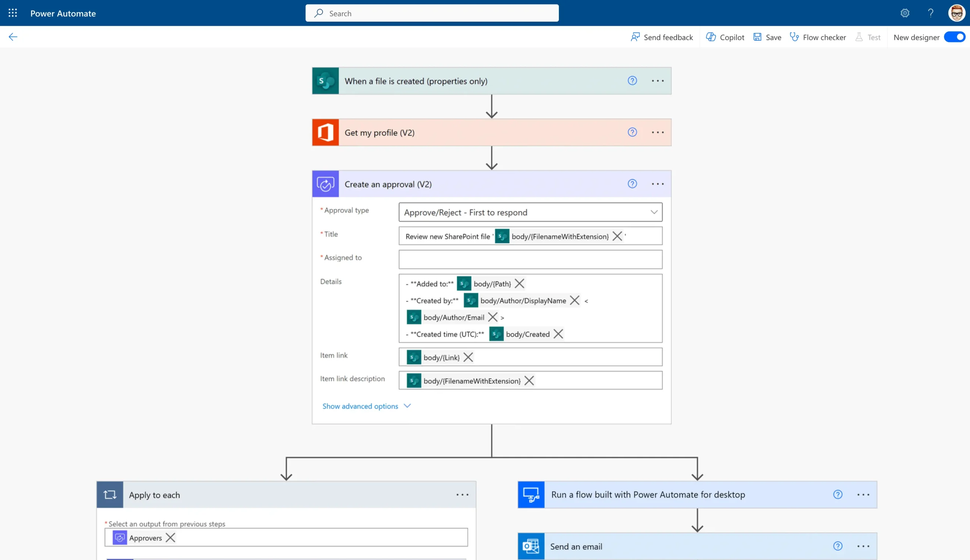Screen dimensions: 970x560
Task: Open ellipsis menu on Create an approval
Action: (x=657, y=184)
